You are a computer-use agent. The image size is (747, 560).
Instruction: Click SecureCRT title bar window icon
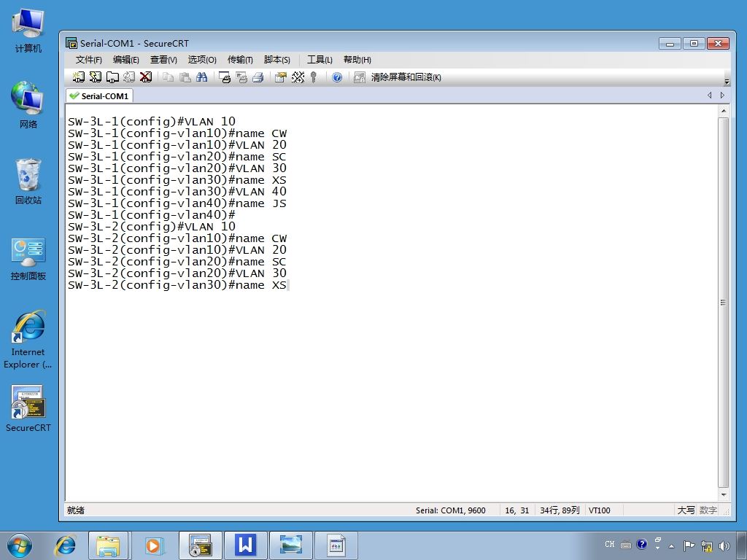(x=71, y=43)
